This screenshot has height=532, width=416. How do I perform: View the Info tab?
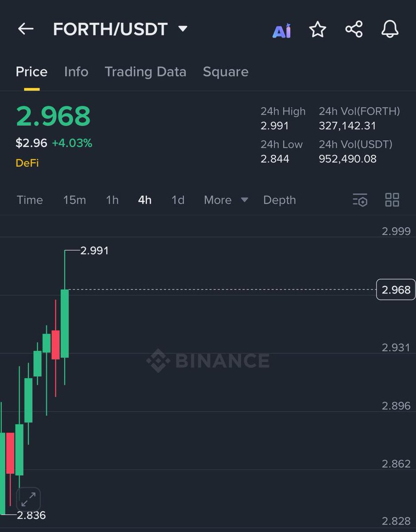pyautogui.click(x=76, y=72)
